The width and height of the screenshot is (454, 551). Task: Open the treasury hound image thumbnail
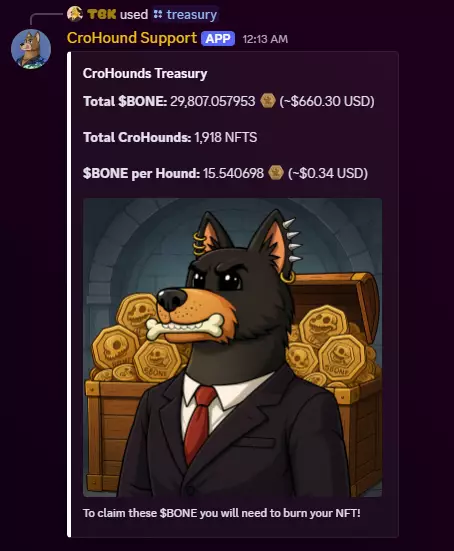[233, 347]
